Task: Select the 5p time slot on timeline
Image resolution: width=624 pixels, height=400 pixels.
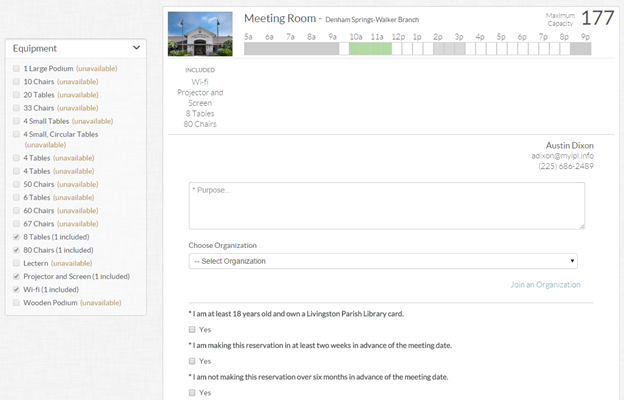Action: click(502, 49)
